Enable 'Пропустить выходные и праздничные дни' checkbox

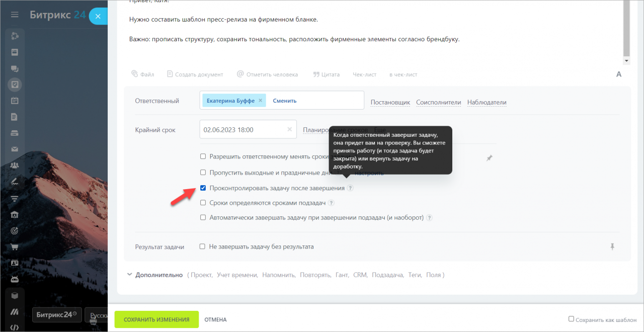(203, 172)
